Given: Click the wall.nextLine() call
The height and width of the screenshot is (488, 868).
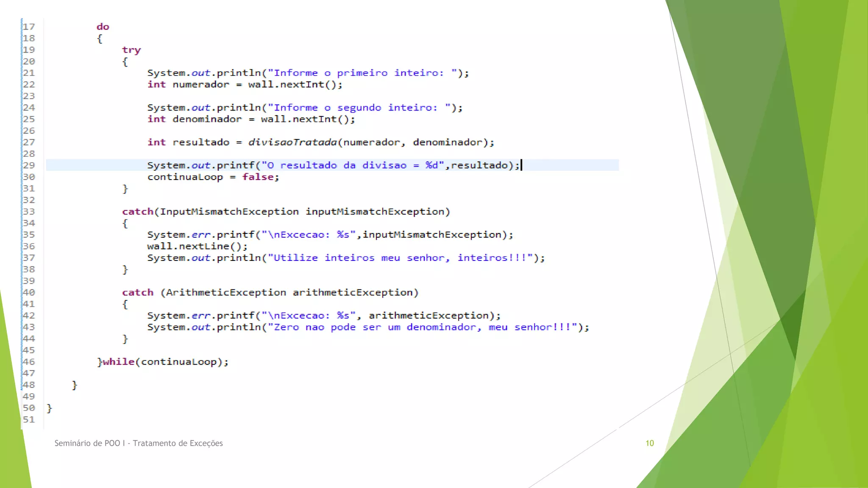Looking at the screenshot, I should 197,246.
